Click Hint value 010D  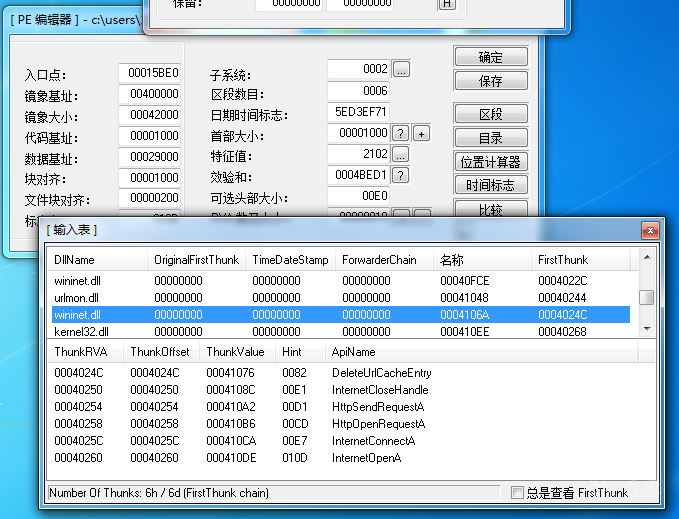[295, 458]
